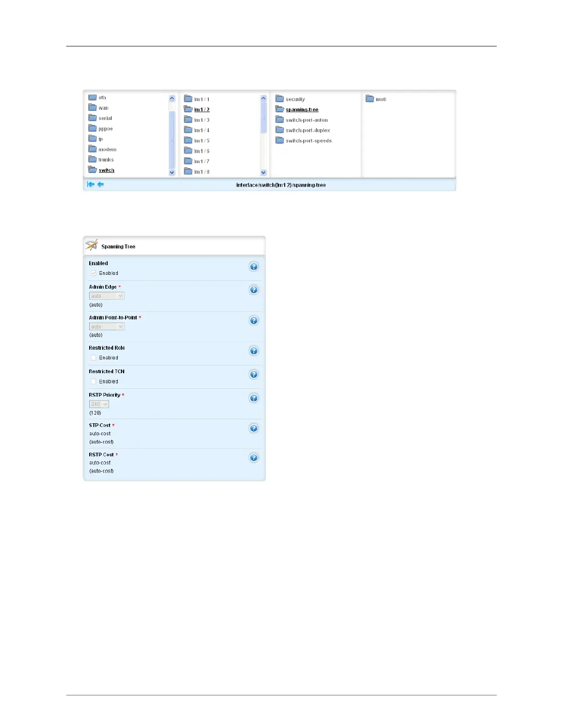Screen dimensions: 563x728
Task: Click the back arrow icon
Action: coord(101,184)
